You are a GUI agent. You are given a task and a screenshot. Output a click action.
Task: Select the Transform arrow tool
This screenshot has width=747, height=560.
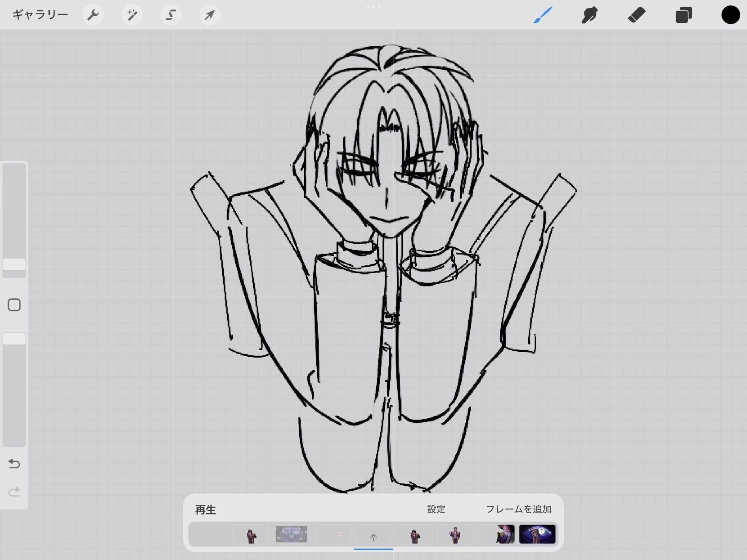pyautogui.click(x=210, y=15)
